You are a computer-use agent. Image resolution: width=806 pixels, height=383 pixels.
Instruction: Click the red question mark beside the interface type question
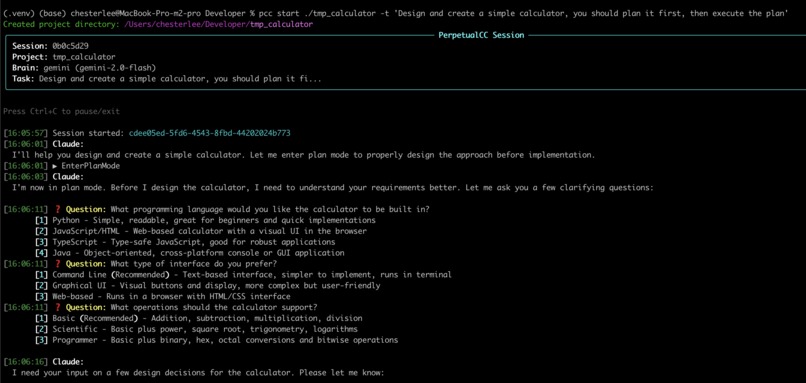point(57,264)
